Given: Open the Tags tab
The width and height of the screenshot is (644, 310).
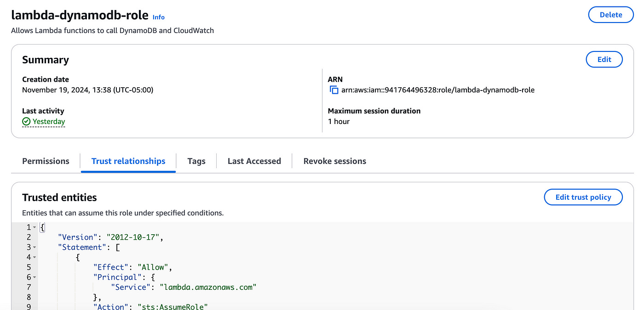Looking at the screenshot, I should click(x=196, y=161).
